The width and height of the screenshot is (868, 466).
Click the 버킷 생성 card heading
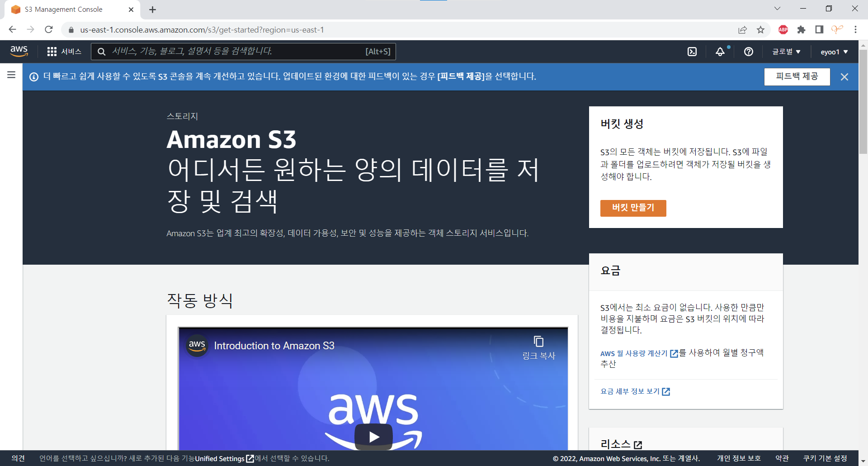coord(622,124)
